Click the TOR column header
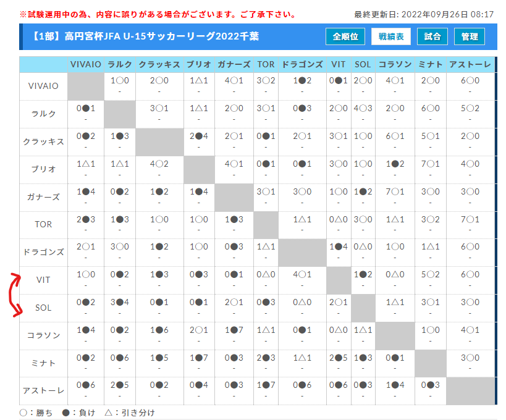 point(266,64)
